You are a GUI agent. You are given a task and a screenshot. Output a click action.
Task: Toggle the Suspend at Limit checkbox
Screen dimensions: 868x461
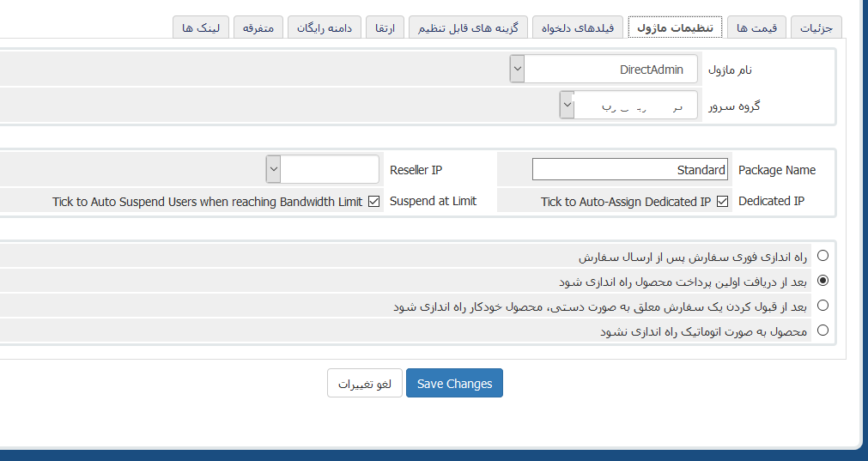pyautogui.click(x=373, y=202)
